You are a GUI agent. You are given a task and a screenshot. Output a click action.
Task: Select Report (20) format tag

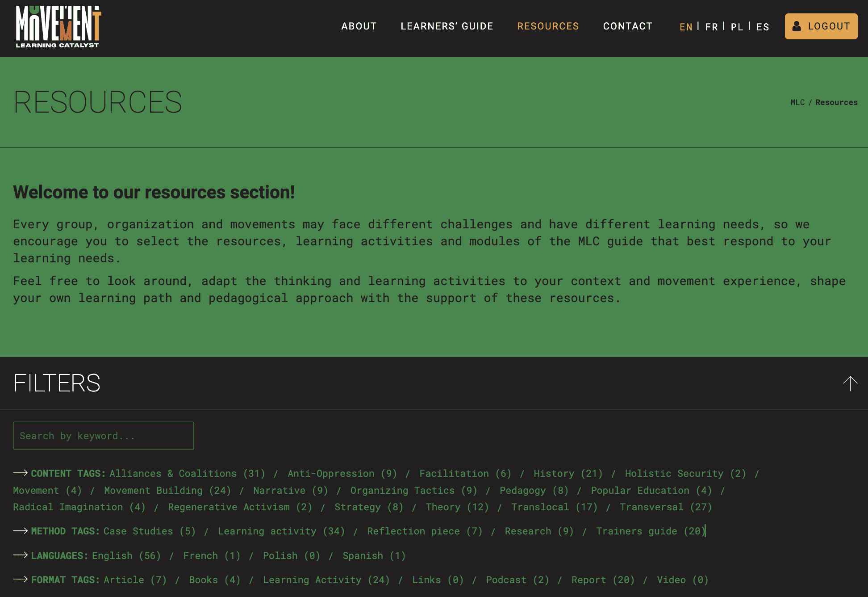[603, 580]
